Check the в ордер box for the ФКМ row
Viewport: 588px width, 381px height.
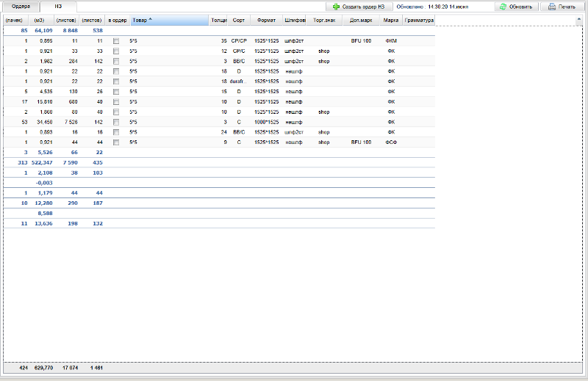[116, 41]
